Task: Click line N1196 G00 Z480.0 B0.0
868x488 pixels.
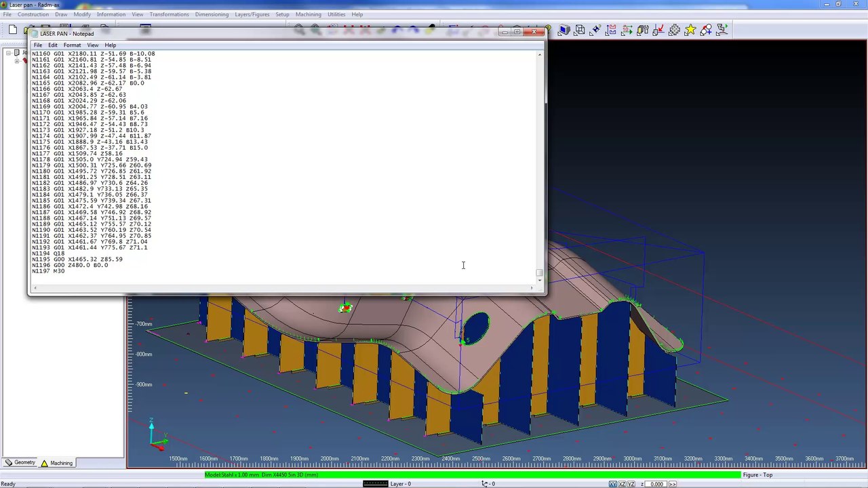Action: click(70, 265)
